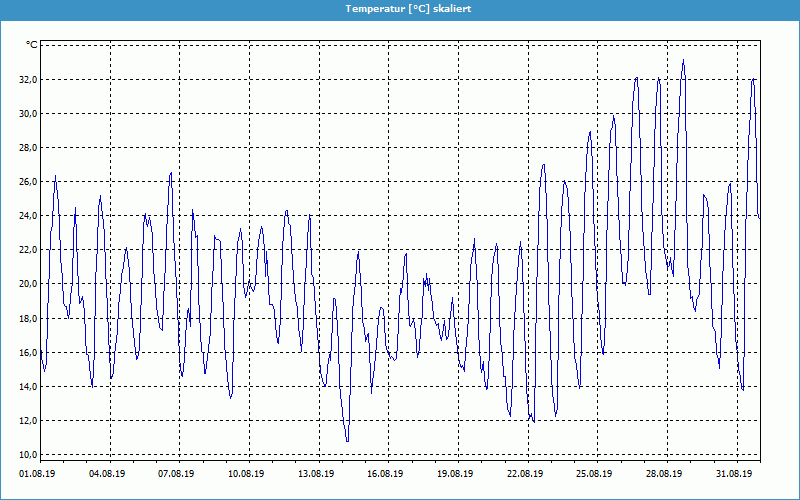
Task: Click the 01.08.19 date label
Action: (x=37, y=475)
